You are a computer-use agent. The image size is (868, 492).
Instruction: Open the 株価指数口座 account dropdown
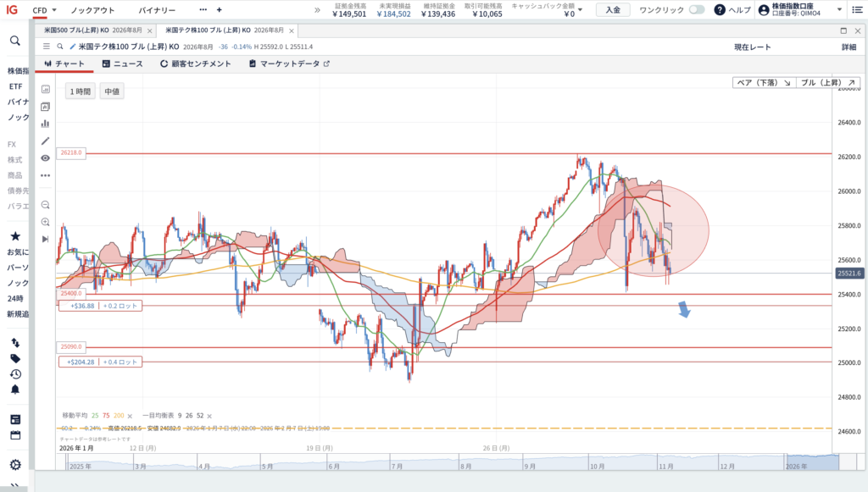click(839, 10)
